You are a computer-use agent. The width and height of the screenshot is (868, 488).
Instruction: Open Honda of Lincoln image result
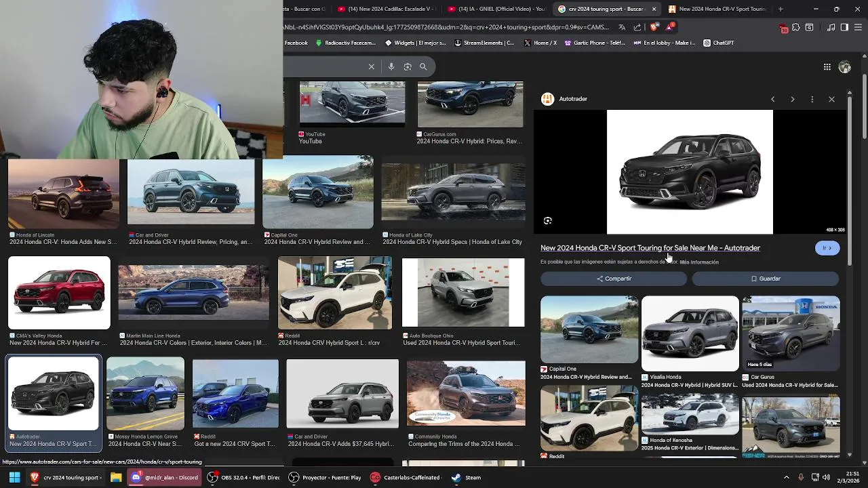pyautogui.click(x=63, y=192)
